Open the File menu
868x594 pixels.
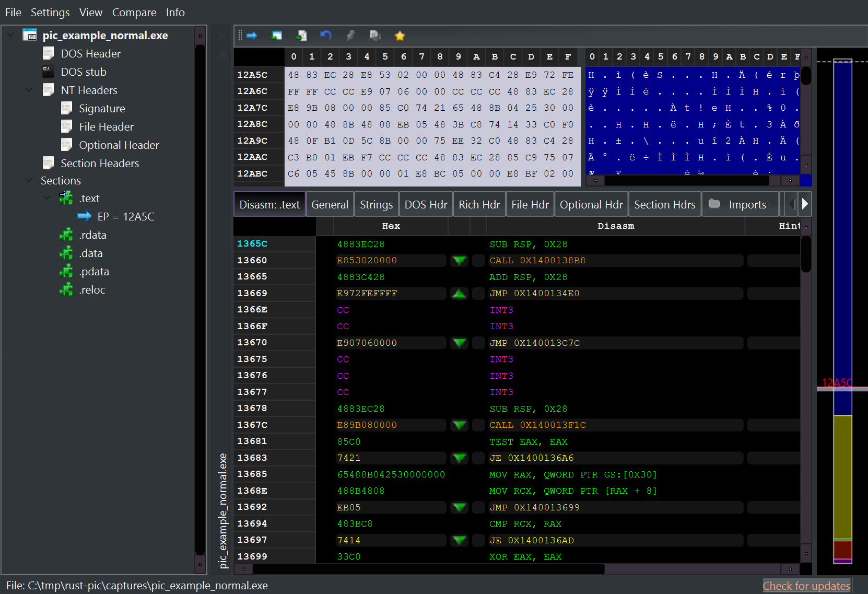[x=14, y=12]
